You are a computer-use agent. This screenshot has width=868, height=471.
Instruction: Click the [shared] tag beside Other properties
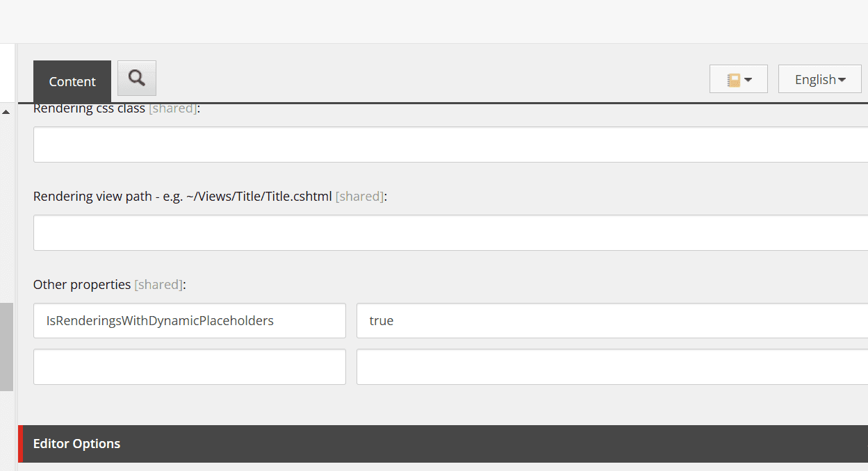(158, 285)
